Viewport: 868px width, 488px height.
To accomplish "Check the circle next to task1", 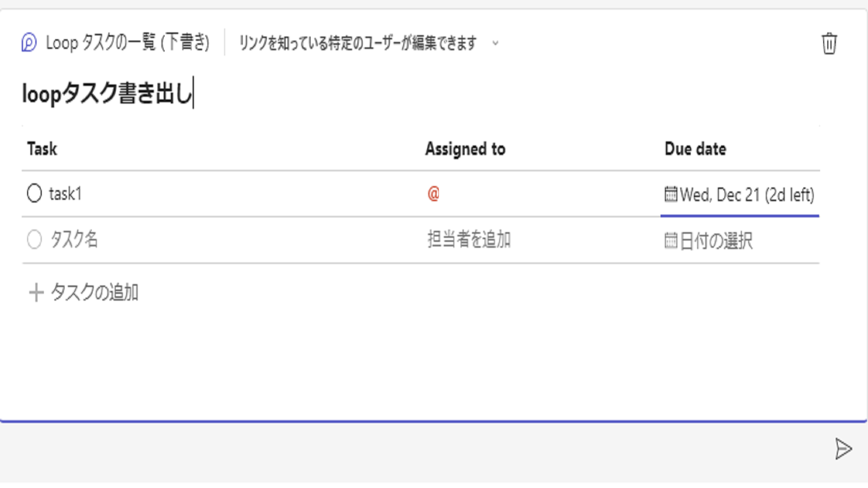I will pos(34,193).
